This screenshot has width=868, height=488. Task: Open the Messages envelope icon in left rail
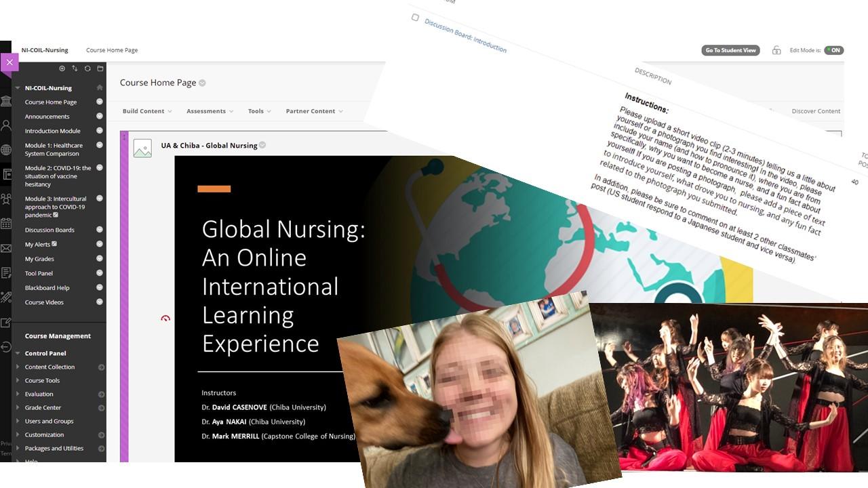click(x=6, y=248)
